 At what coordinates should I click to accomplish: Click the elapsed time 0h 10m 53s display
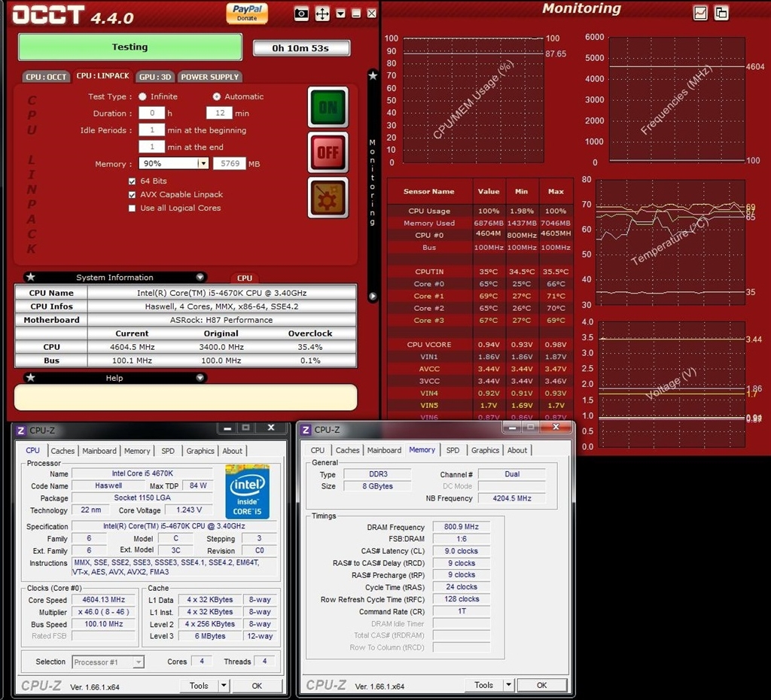(301, 48)
